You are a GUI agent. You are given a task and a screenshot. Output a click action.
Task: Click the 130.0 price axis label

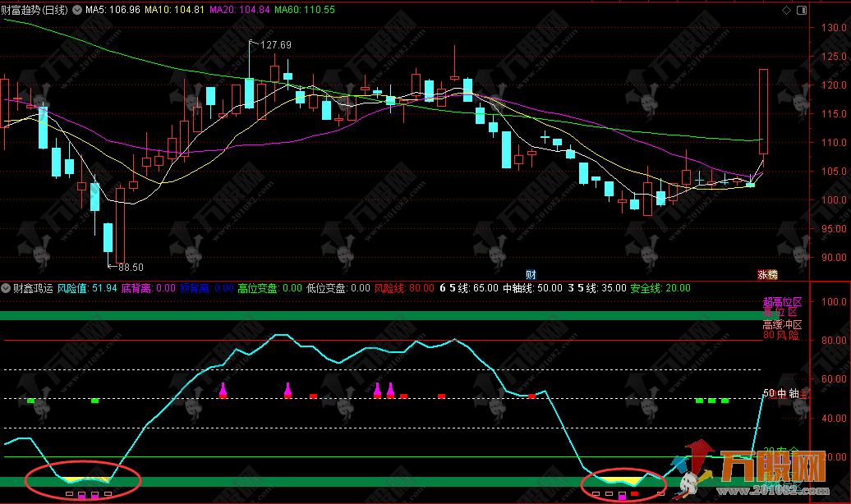click(834, 28)
